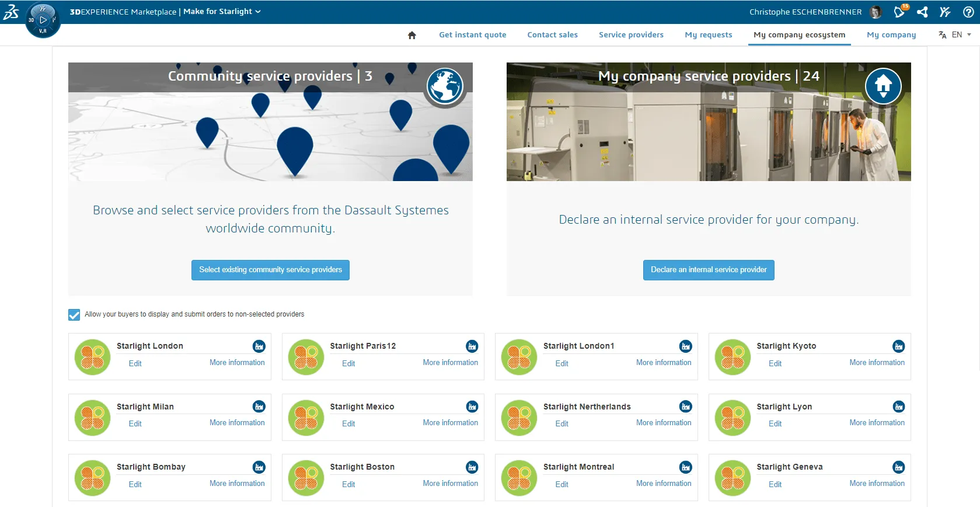Open the help question mark icon
The width and height of the screenshot is (980, 507).
[x=968, y=12]
